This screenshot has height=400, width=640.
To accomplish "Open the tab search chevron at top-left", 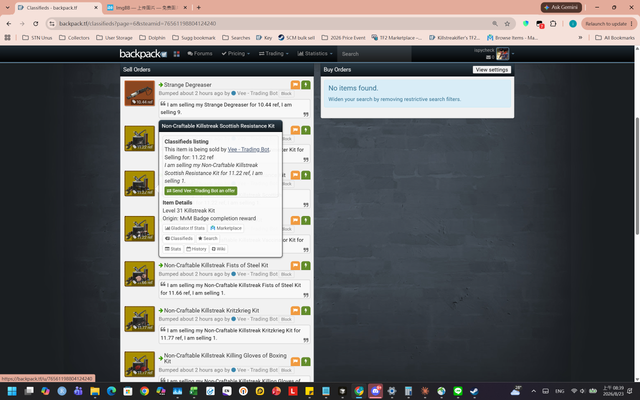I will (x=7, y=7).
